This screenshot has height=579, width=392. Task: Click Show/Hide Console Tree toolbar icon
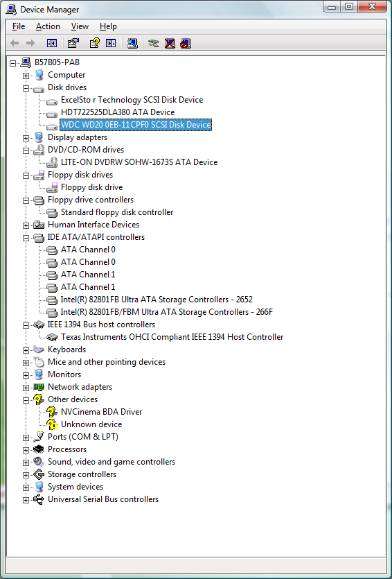coord(52,43)
